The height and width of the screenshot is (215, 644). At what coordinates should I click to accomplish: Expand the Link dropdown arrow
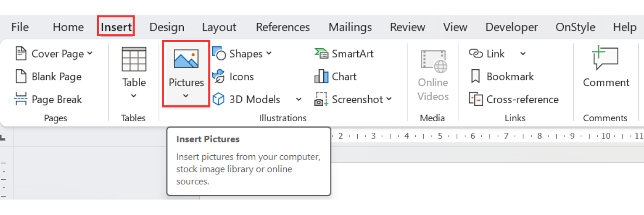tap(523, 54)
